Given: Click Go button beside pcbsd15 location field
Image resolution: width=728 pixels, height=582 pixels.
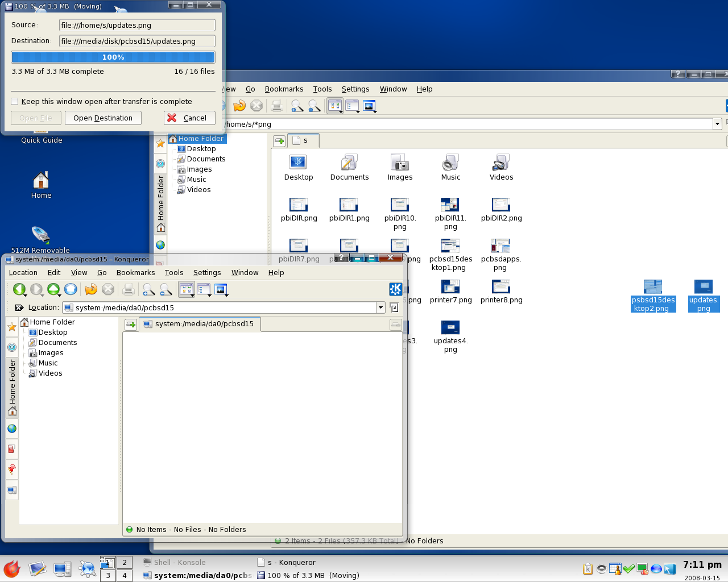Looking at the screenshot, I should (394, 307).
